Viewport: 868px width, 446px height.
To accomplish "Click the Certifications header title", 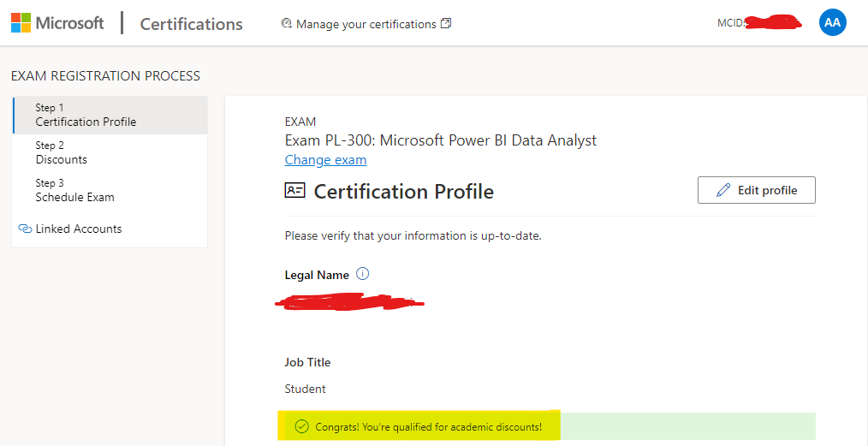I will click(x=191, y=24).
